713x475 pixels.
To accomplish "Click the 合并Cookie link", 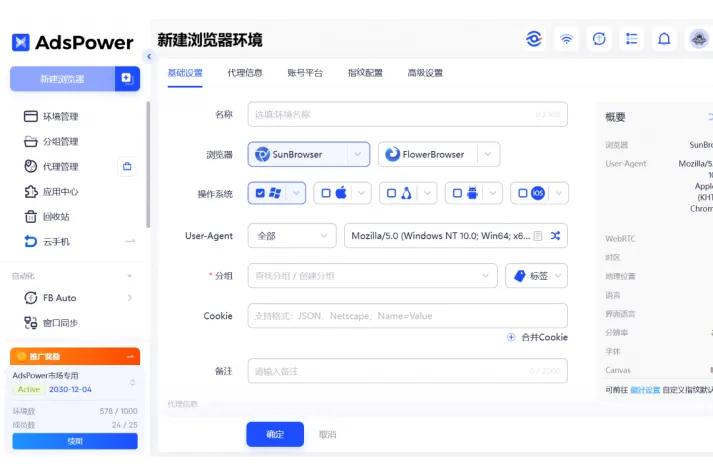I will pyautogui.click(x=537, y=337).
